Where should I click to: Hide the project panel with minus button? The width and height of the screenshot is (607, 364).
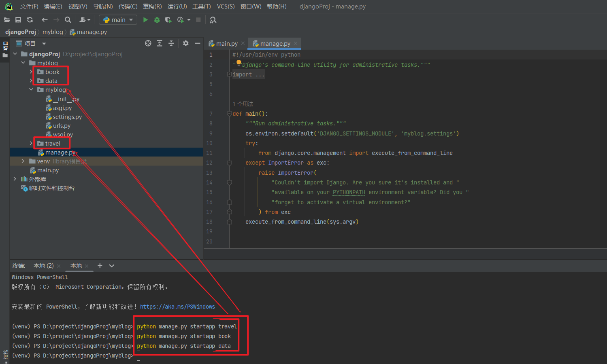tap(198, 43)
